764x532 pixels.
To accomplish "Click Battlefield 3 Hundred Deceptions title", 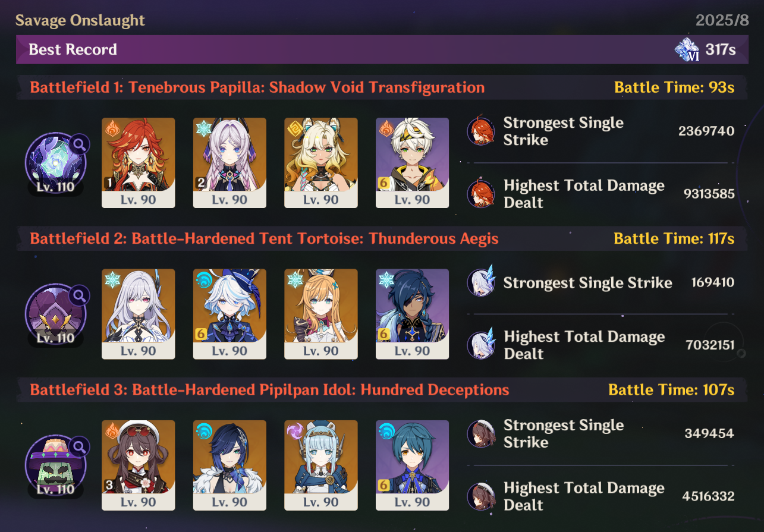I will point(269,390).
